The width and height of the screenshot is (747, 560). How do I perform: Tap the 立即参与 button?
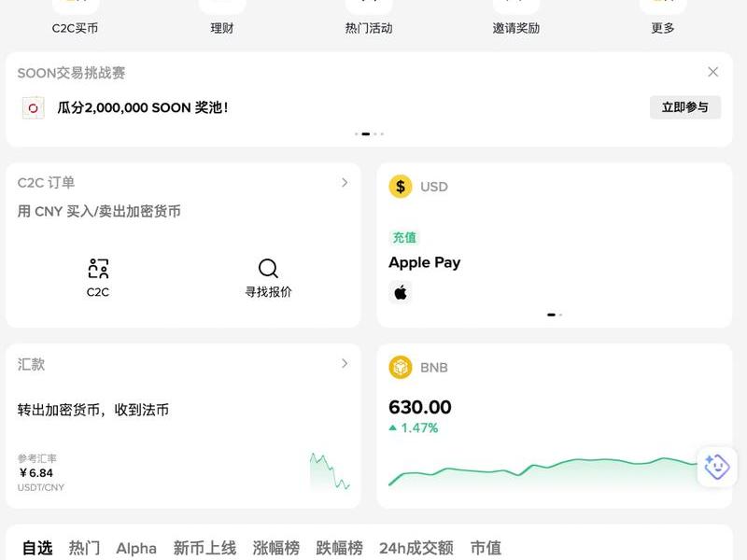click(x=685, y=107)
